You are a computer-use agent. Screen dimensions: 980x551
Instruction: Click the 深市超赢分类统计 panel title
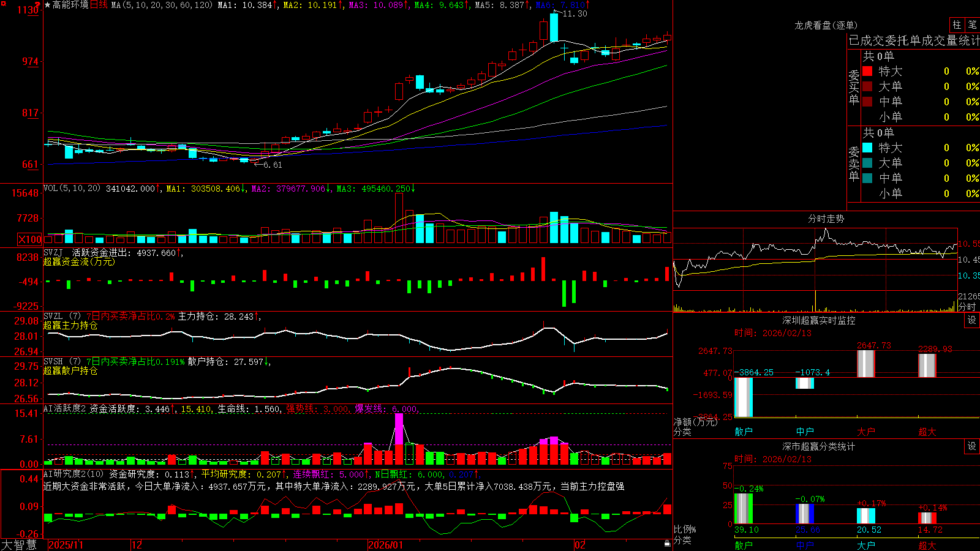(819, 446)
